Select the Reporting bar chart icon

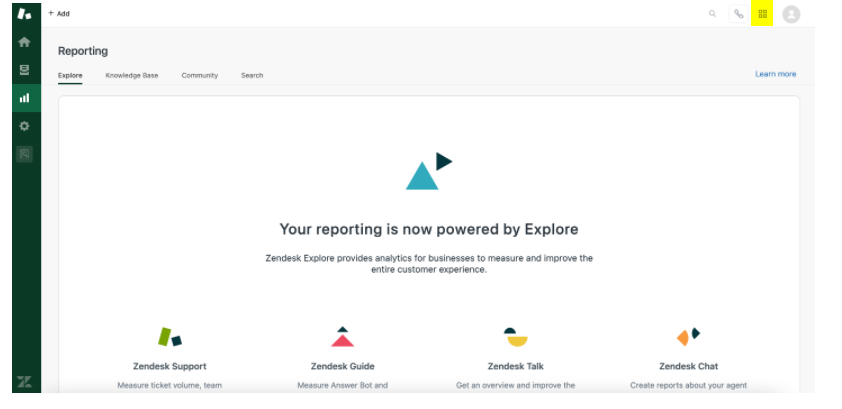(x=25, y=98)
